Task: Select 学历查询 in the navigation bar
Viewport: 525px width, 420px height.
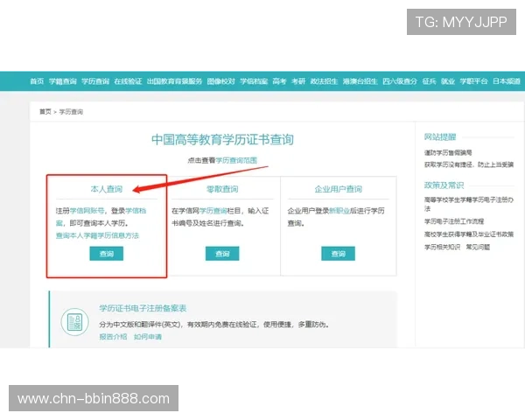Action: click(95, 81)
